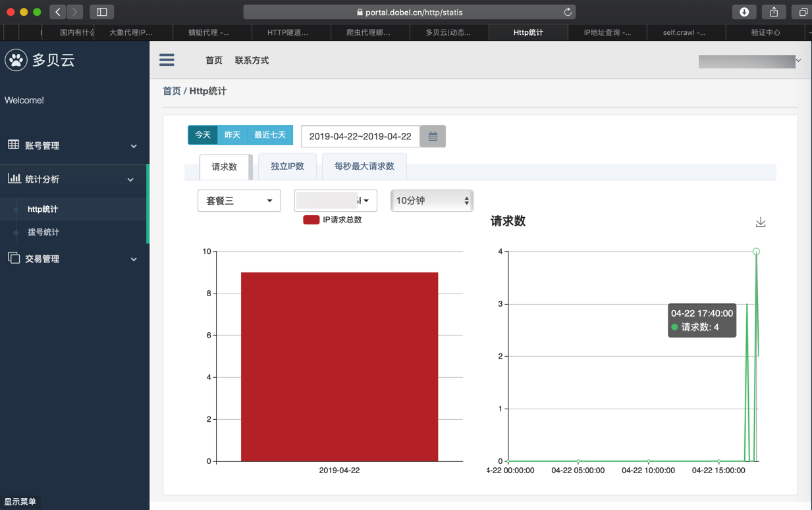
Task: Open the blurred account dropdown beside 套餐三
Action: [x=335, y=201]
